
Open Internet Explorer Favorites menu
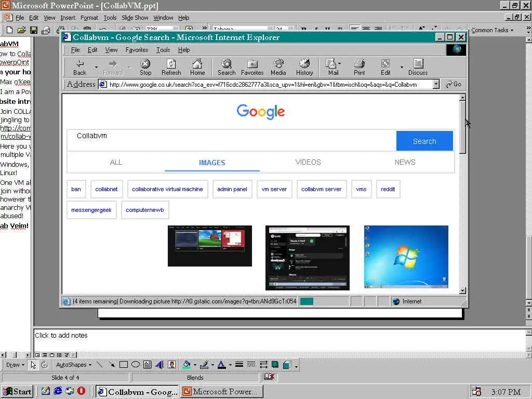coord(137,50)
